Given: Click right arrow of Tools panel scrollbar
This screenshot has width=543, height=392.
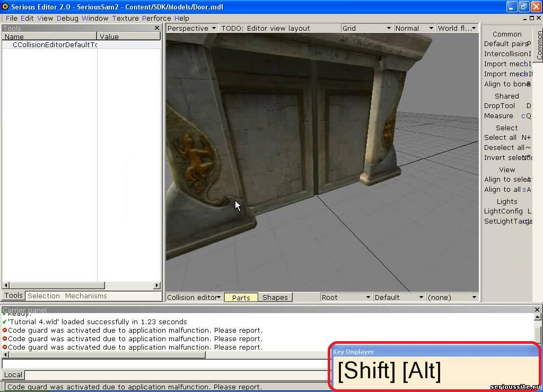Looking at the screenshot, I should 157,286.
